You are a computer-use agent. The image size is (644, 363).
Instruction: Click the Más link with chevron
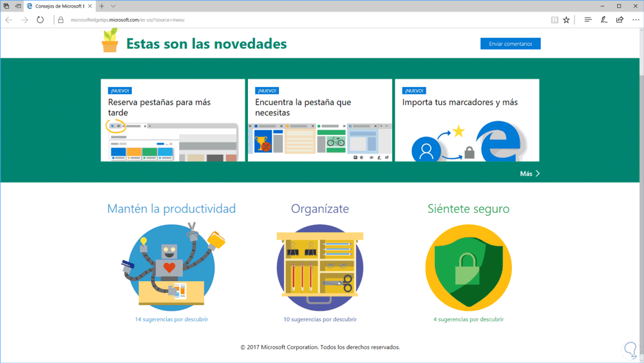tap(530, 174)
